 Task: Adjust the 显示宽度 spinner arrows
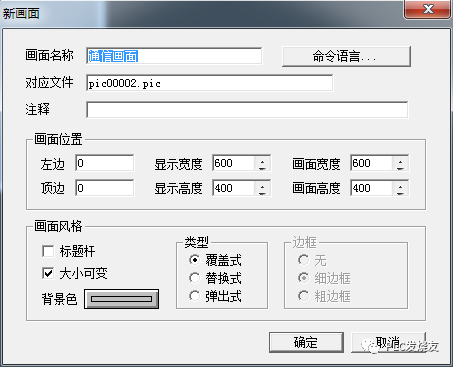coord(262,163)
